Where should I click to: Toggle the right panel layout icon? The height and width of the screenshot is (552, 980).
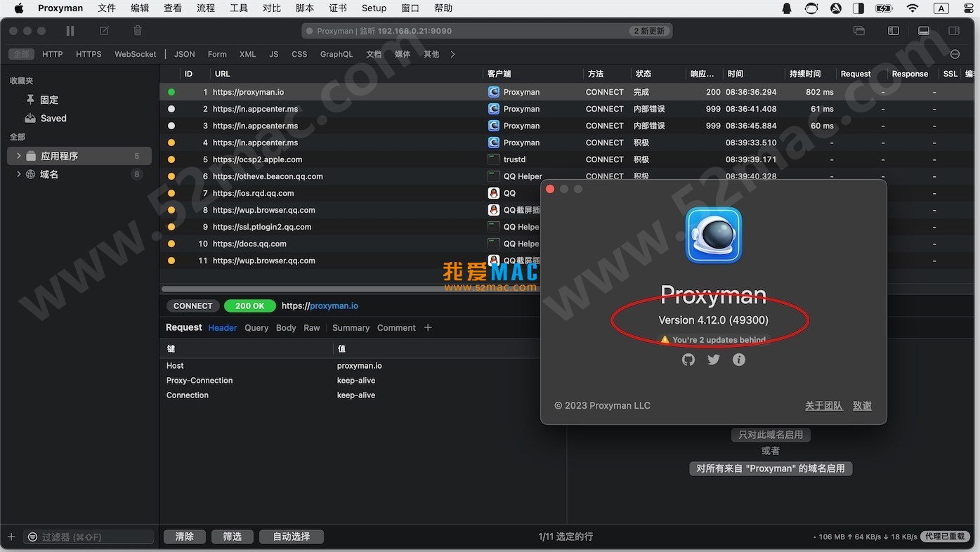pyautogui.click(x=954, y=31)
